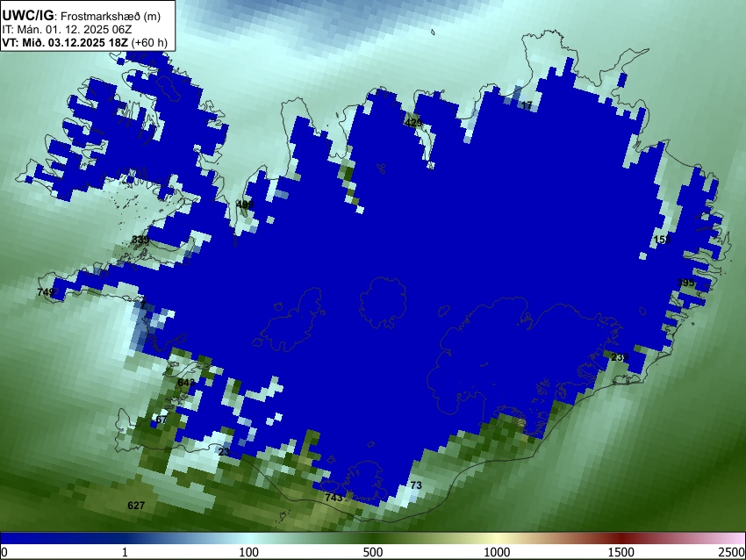The height and width of the screenshot is (560, 746).
Task: Click the '100' label on the color scale
Action: [x=249, y=552]
